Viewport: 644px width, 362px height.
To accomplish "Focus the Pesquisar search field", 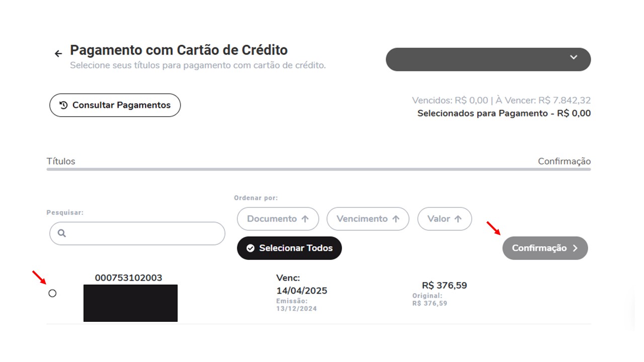I will (137, 233).
